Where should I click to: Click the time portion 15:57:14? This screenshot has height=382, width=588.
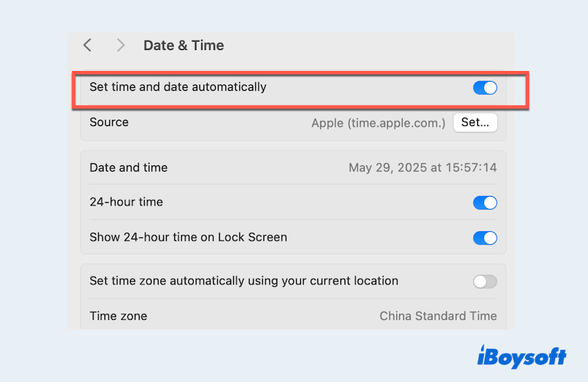point(472,168)
